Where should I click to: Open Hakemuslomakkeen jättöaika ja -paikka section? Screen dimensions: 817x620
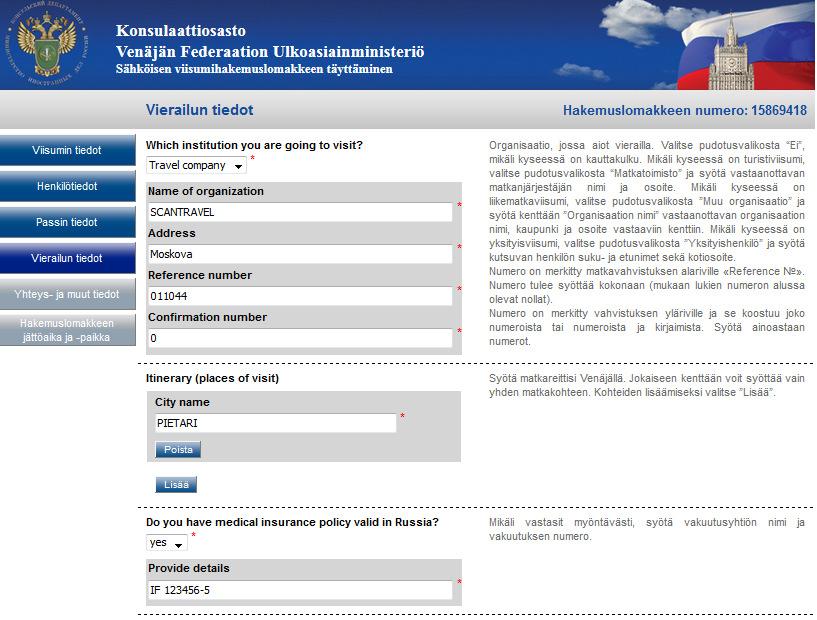(x=67, y=330)
